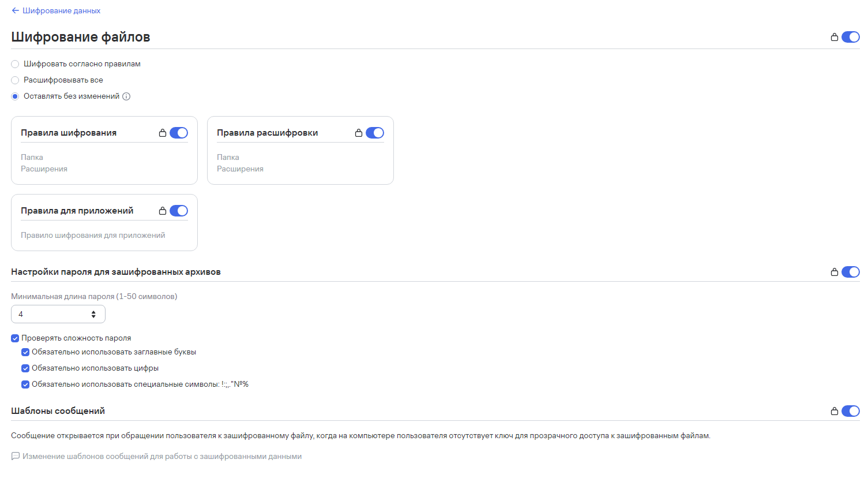Open the Правила для приложений card title

pos(77,211)
